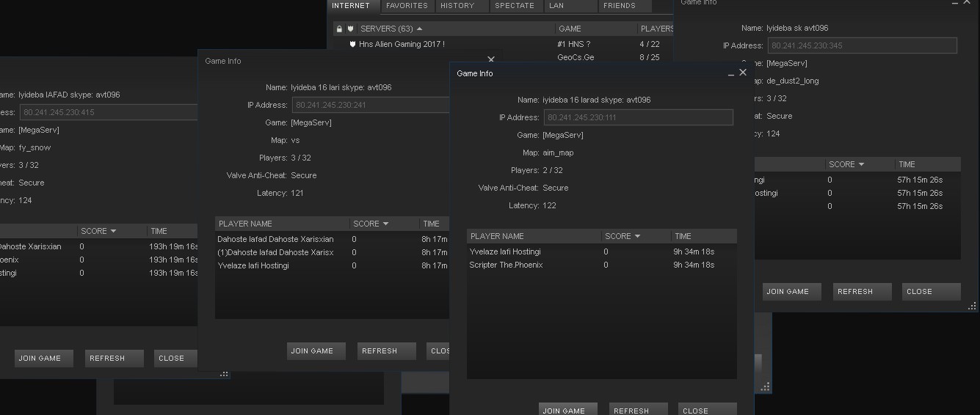Click IP Address field showing 80.241.245.230:111
This screenshot has width=980, height=415.
tap(638, 117)
